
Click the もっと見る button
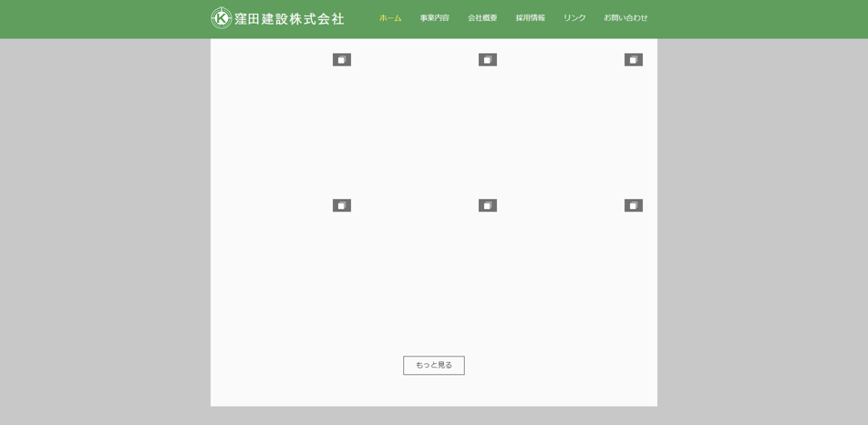pyautogui.click(x=434, y=365)
